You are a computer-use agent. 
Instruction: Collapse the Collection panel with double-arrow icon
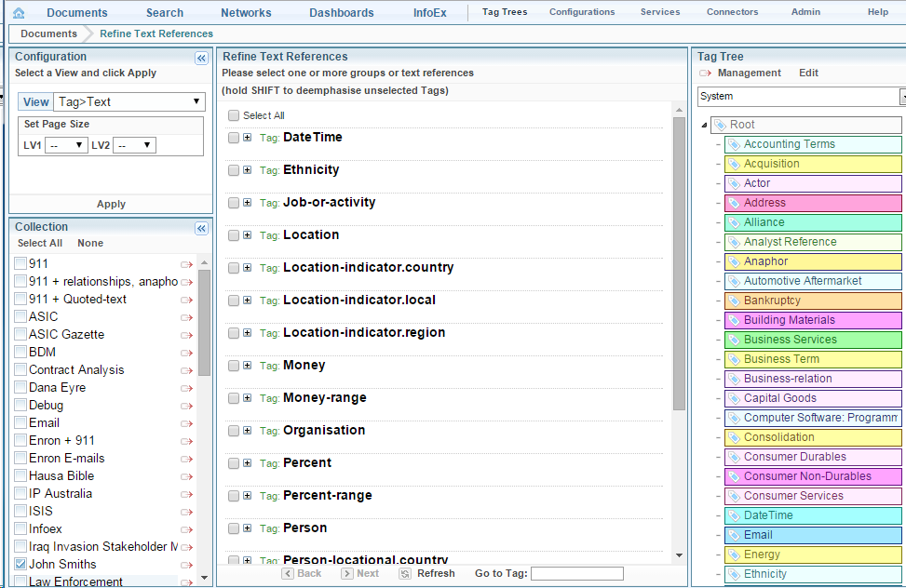201,228
